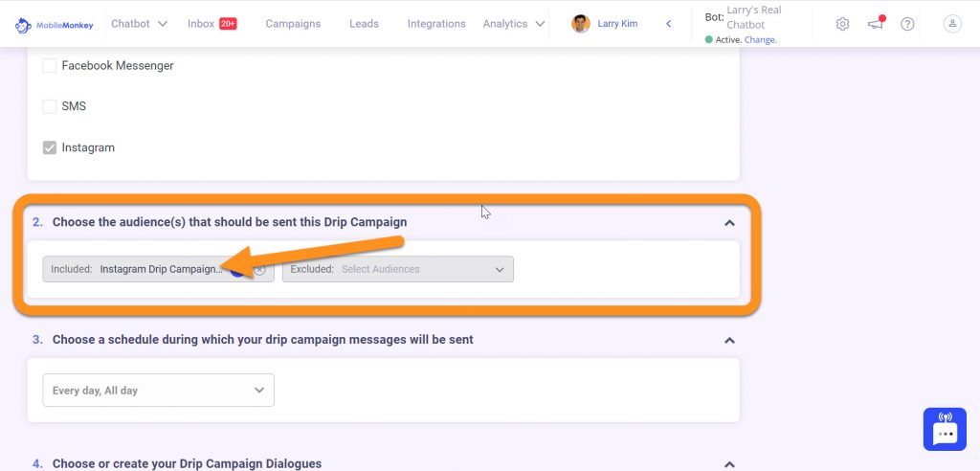Check the Facebook Messenger checkbox

[x=50, y=66]
